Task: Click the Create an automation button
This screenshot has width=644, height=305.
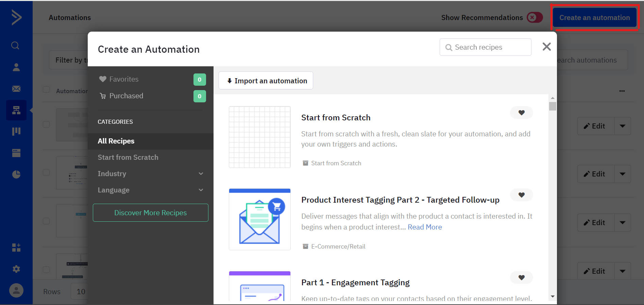Action: pos(594,18)
